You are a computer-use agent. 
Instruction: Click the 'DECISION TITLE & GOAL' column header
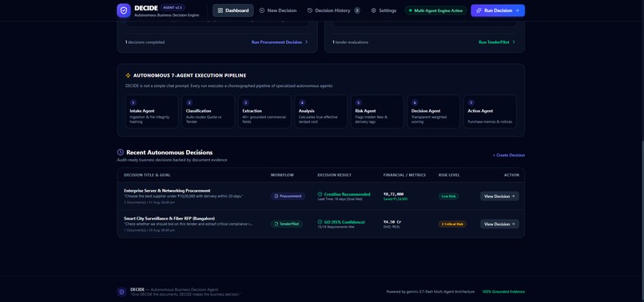click(147, 175)
